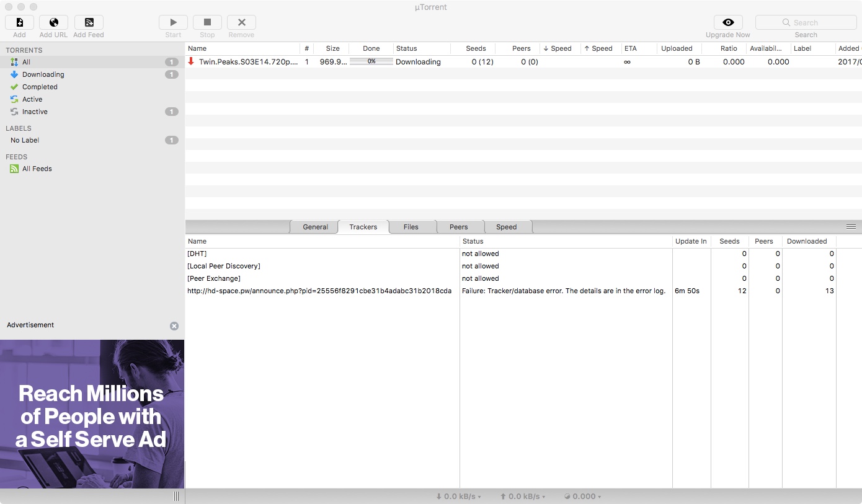Screen dimensions: 862x504
Task: Click the 6m 50s update time
Action: click(x=687, y=291)
